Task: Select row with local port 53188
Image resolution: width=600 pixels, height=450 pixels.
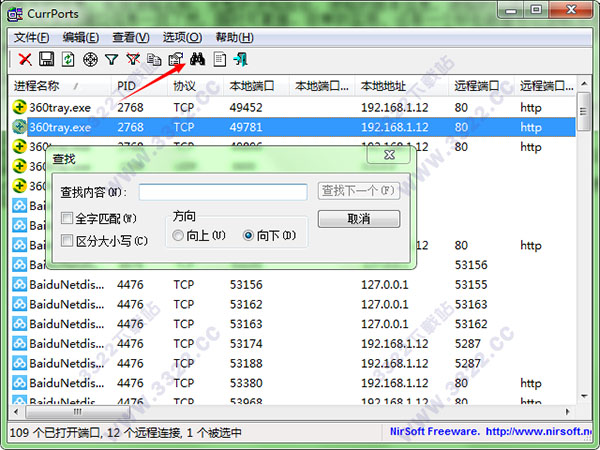Action: click(293, 363)
